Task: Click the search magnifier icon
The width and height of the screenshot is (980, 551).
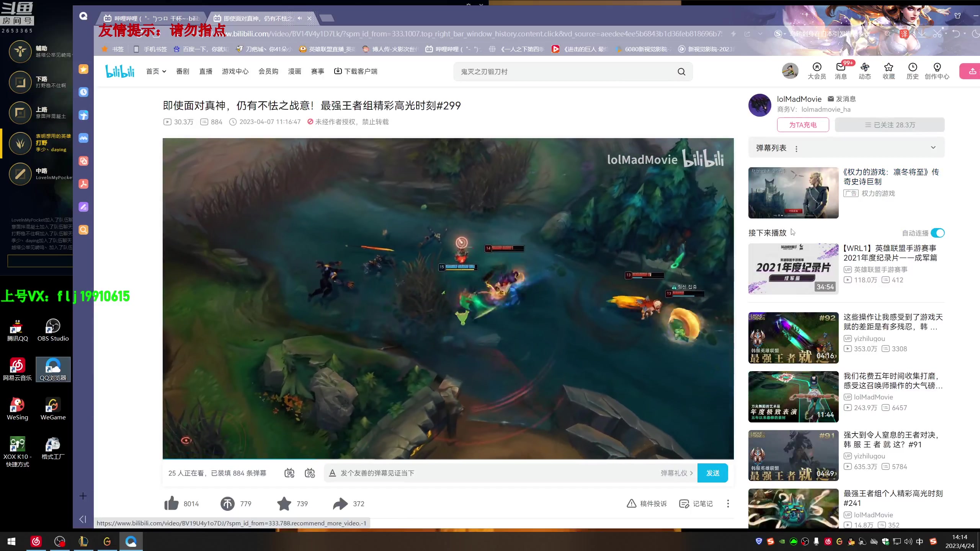Action: [681, 72]
